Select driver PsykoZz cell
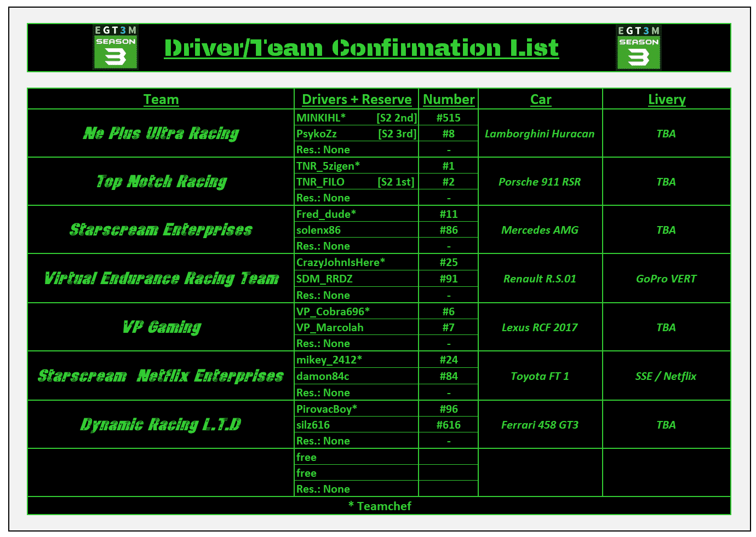 pyautogui.click(x=357, y=134)
